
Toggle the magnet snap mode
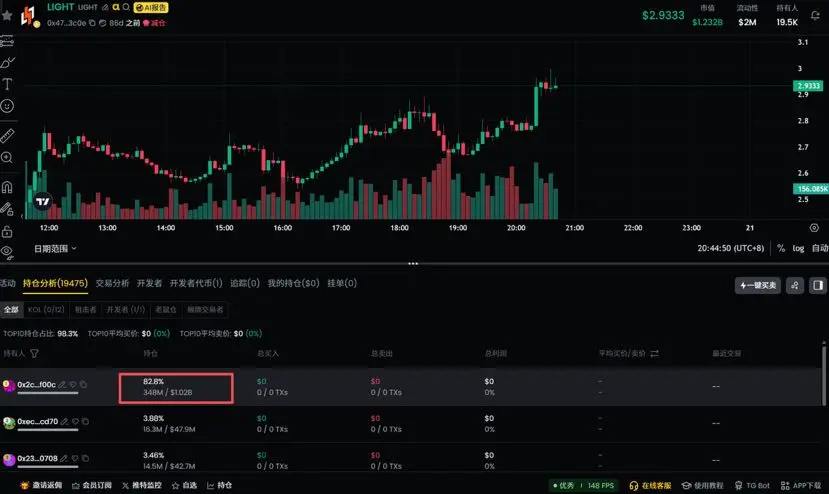[7, 187]
